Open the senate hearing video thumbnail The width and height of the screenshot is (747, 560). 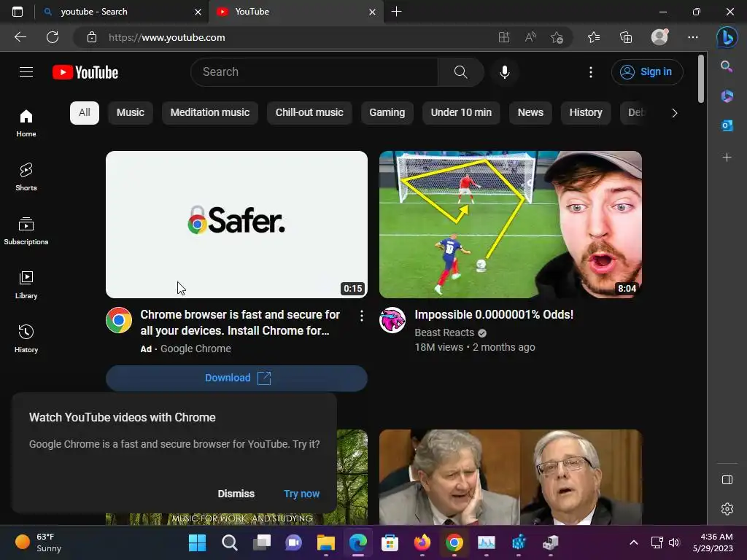[x=510, y=477]
